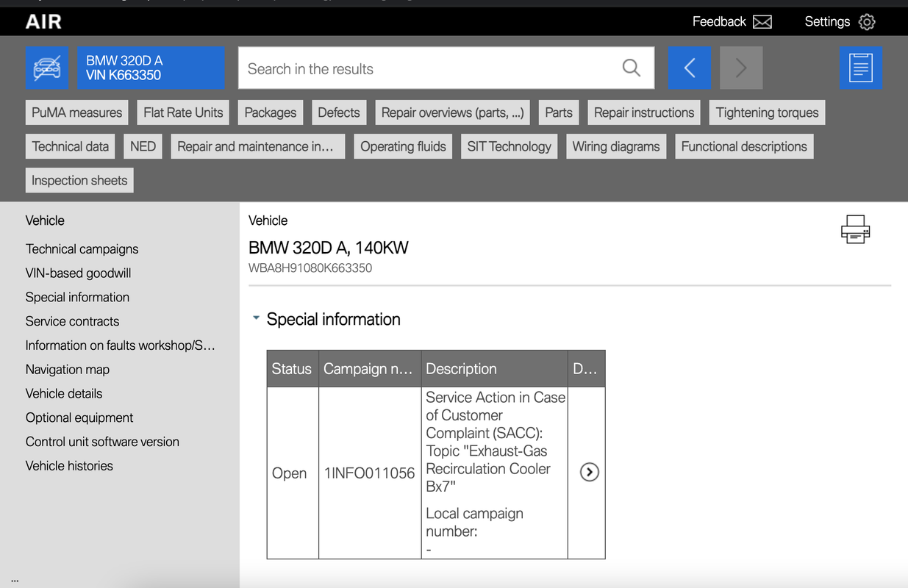Open Optional equipment sidebar item
Viewport: 908px width, 588px height.
pos(79,418)
